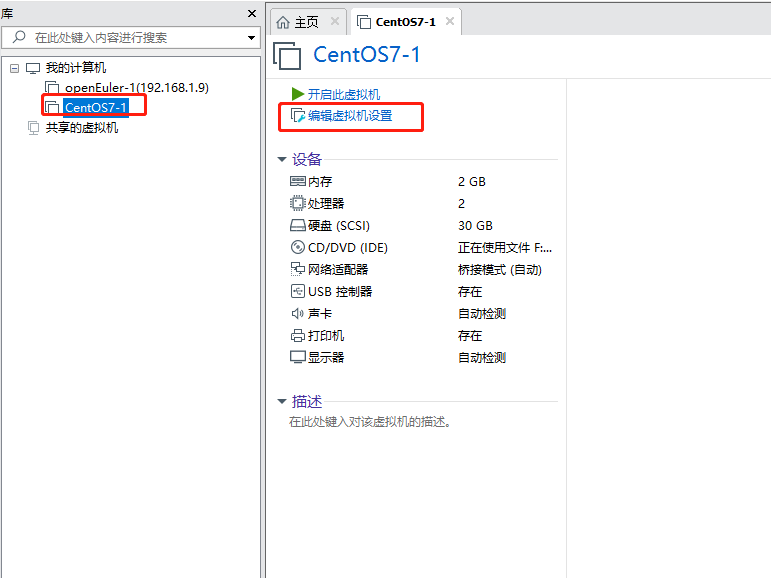This screenshot has height=578, width=771.
Task: Click the 声卡 sound card speaker icon
Action: 297,313
